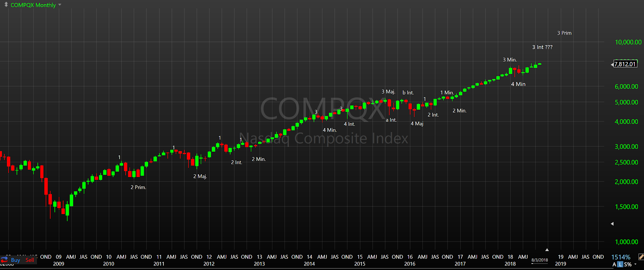Click the up-down arrows icon beside COMPQX
644x270 pixels.
point(6,5)
